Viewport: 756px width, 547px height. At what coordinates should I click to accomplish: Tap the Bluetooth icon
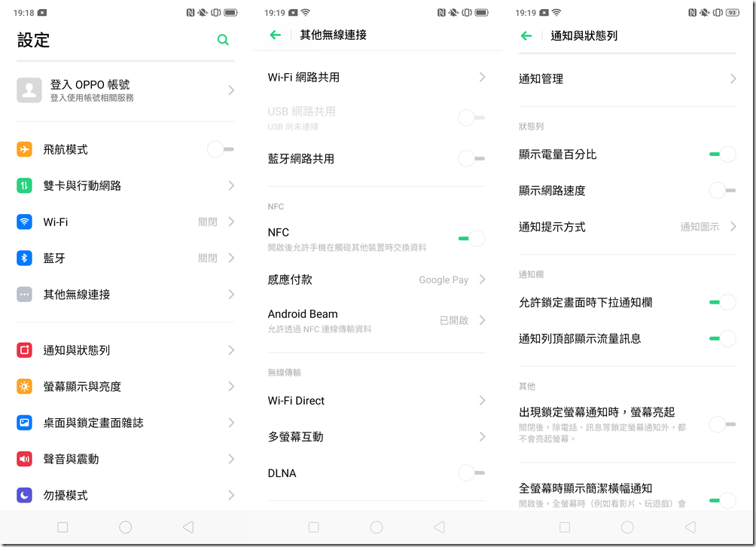pyautogui.click(x=24, y=258)
